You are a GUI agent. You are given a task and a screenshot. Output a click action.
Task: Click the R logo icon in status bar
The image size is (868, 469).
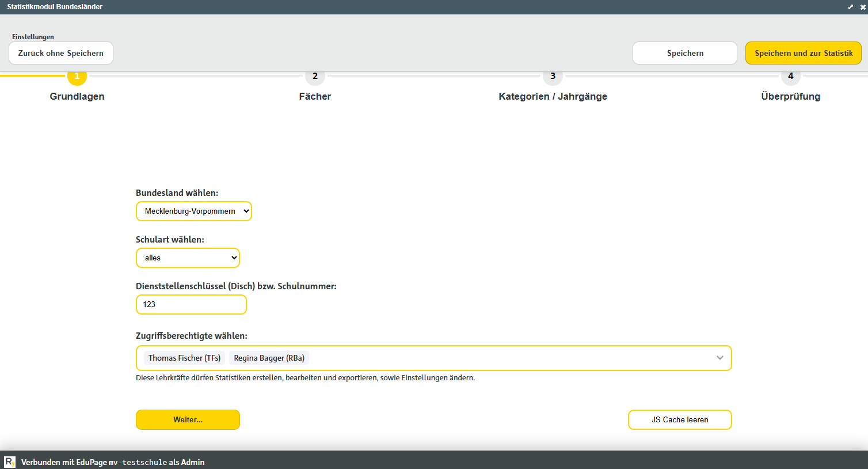10,462
